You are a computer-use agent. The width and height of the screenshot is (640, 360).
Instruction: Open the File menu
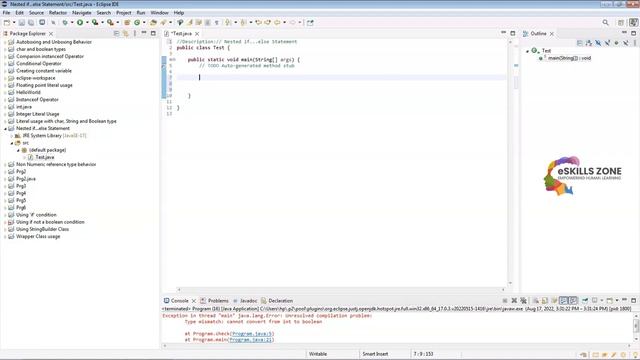(x=7, y=13)
